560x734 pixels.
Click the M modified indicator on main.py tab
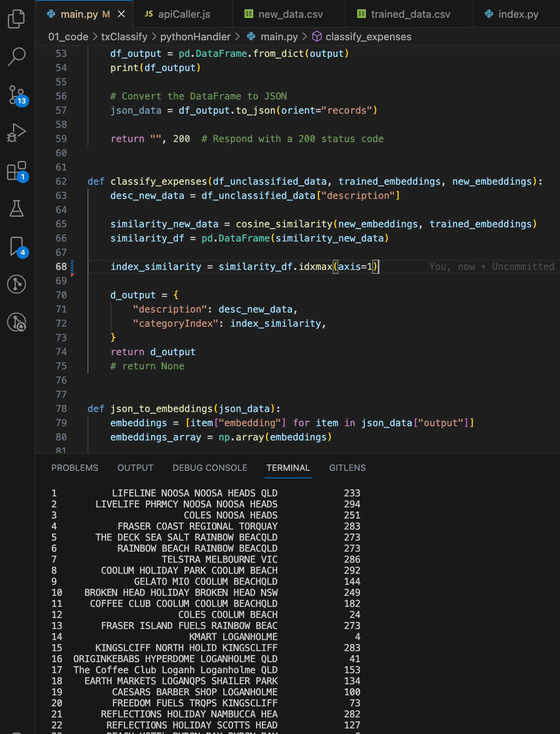pos(106,14)
